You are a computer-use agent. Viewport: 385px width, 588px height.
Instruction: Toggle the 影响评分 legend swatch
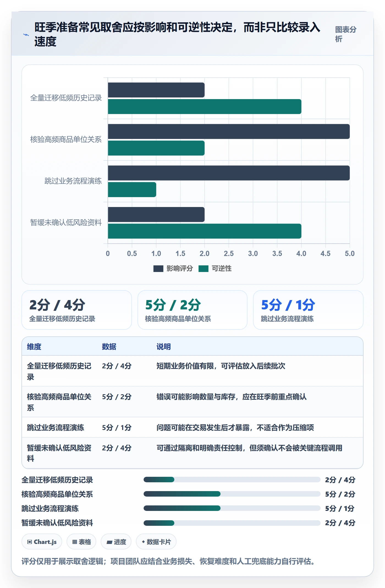(158, 268)
